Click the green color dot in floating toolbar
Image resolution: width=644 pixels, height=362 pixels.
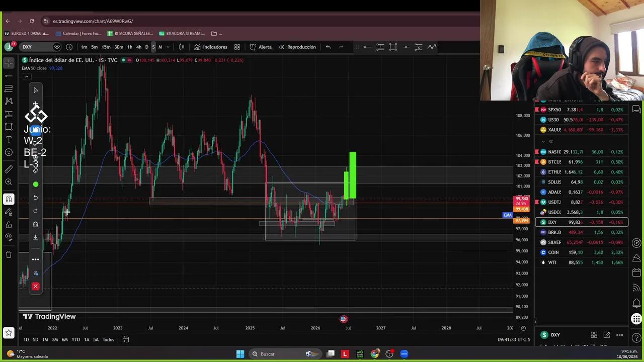[35, 185]
